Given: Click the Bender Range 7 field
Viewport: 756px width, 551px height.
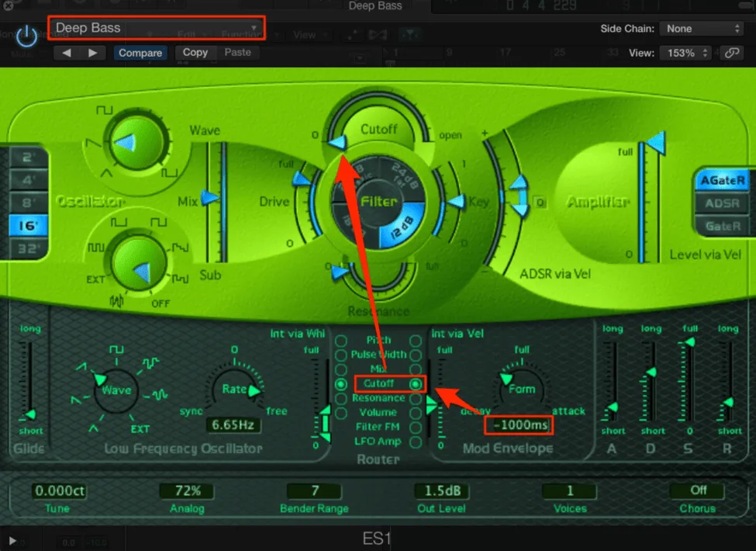Looking at the screenshot, I should pos(314,490).
